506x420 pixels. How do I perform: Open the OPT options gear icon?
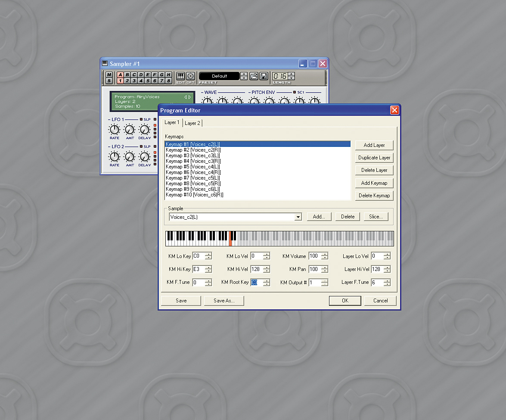point(191,76)
